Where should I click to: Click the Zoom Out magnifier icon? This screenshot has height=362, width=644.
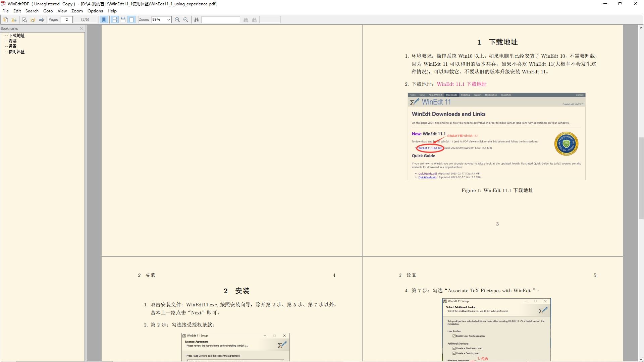pos(186,20)
